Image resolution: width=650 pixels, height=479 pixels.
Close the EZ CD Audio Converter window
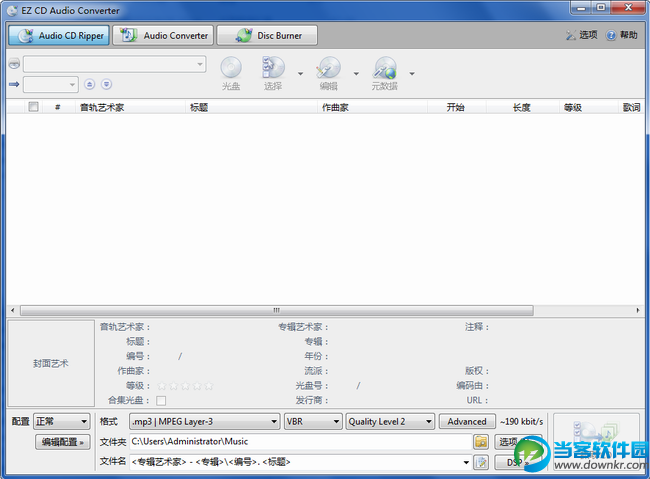[628, 7]
